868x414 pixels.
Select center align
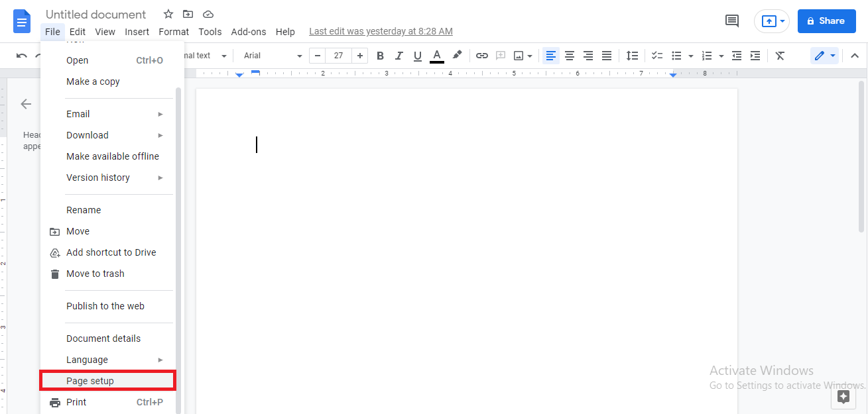[569, 56]
